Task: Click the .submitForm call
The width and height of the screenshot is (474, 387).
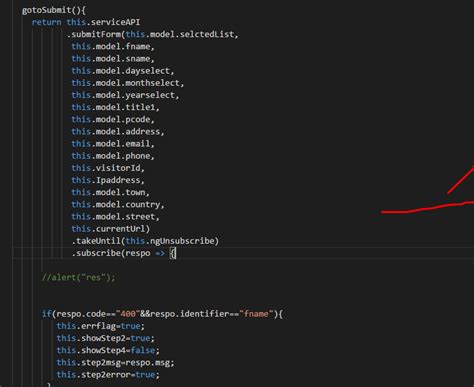Action: 95,34
